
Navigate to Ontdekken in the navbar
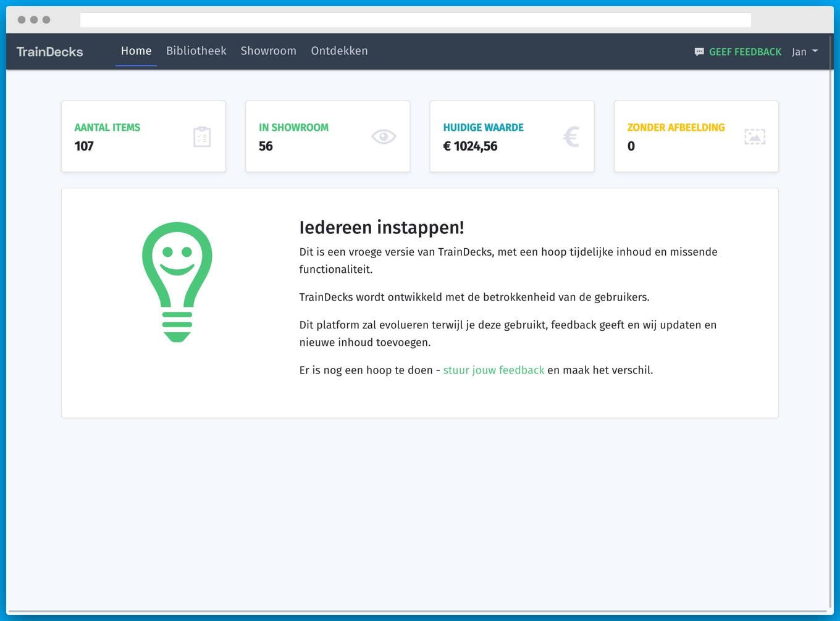pyautogui.click(x=339, y=51)
